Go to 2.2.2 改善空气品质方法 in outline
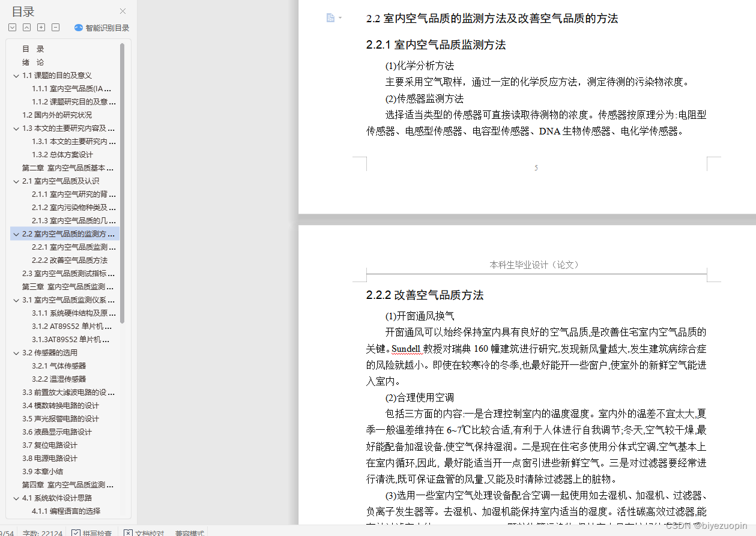Image resolution: width=756 pixels, height=536 pixels. (x=70, y=260)
